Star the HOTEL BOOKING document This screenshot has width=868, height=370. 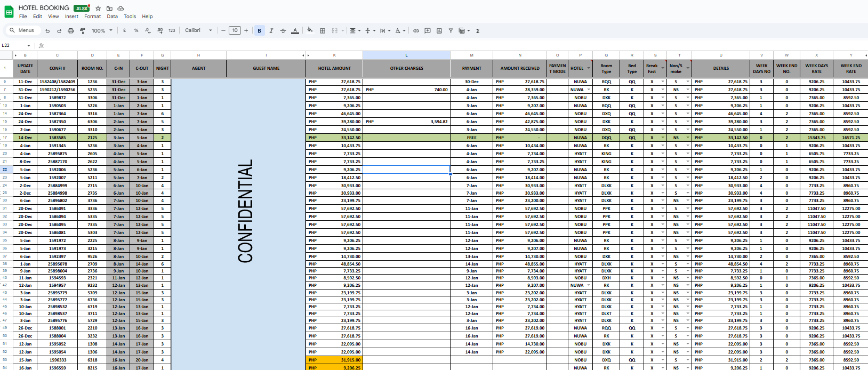click(x=98, y=9)
